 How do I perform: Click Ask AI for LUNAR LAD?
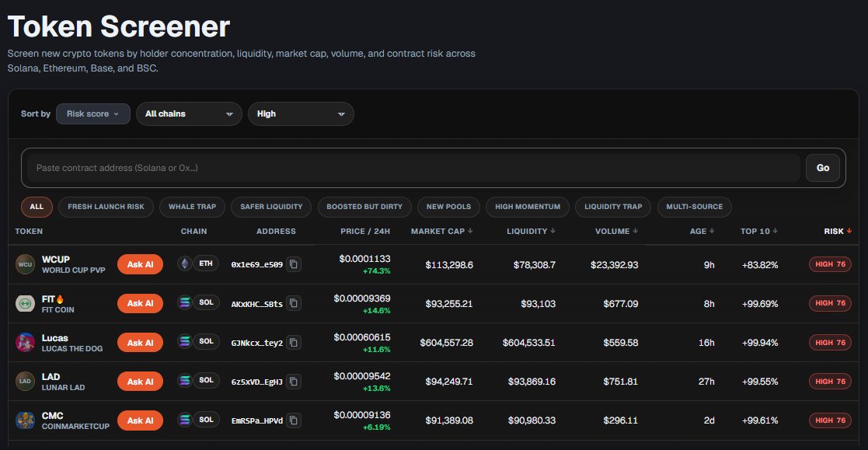coord(140,382)
